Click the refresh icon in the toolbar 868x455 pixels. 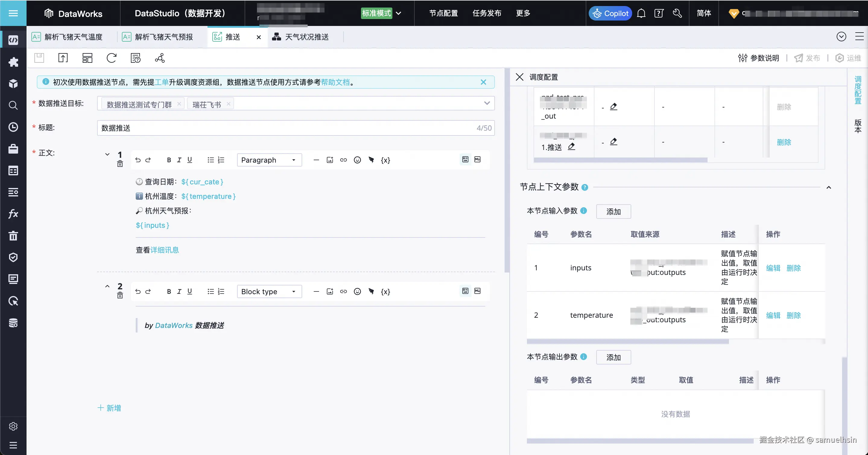point(111,58)
